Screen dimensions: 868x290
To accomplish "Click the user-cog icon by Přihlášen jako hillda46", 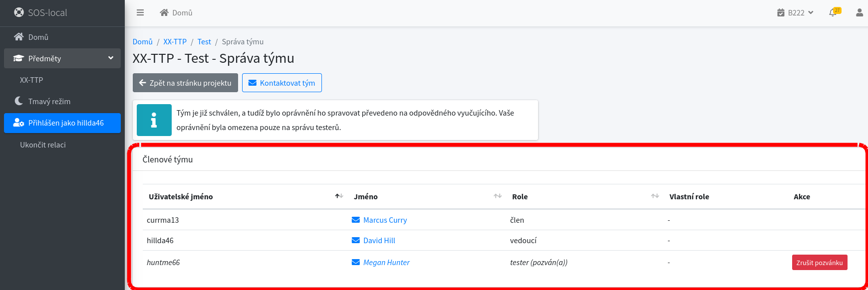I will point(18,123).
